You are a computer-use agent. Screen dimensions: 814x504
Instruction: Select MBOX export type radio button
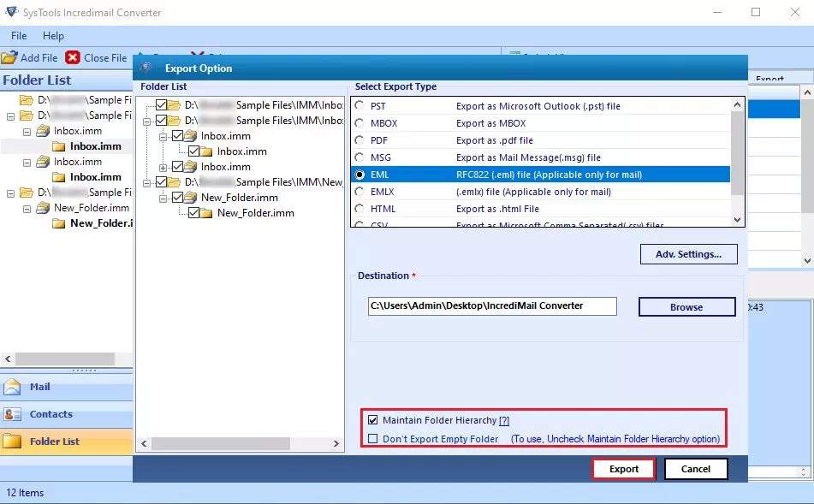(359, 123)
